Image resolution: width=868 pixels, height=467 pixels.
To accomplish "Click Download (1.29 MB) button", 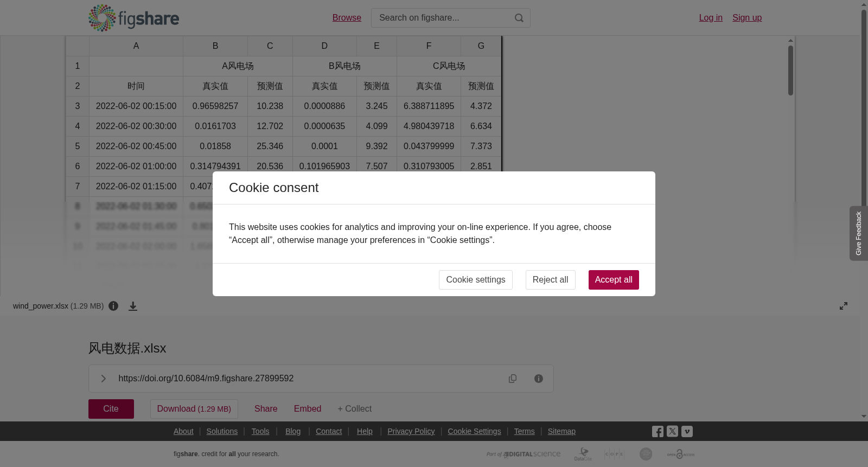I will [x=194, y=409].
